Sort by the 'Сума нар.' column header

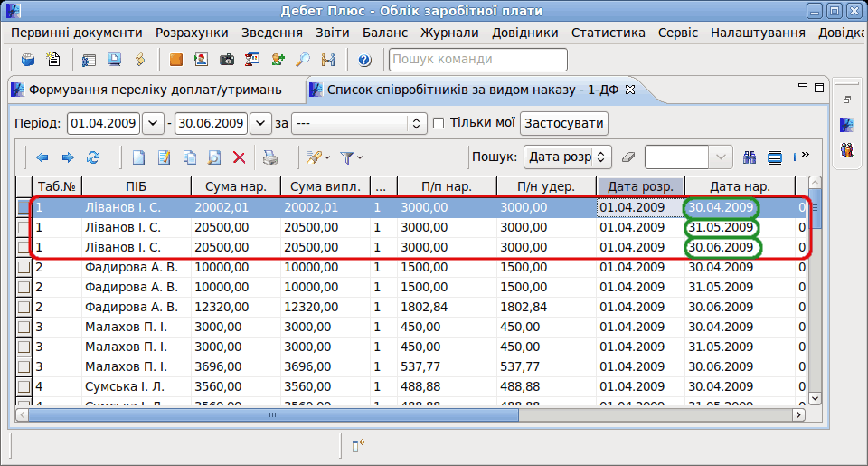pyautogui.click(x=236, y=186)
